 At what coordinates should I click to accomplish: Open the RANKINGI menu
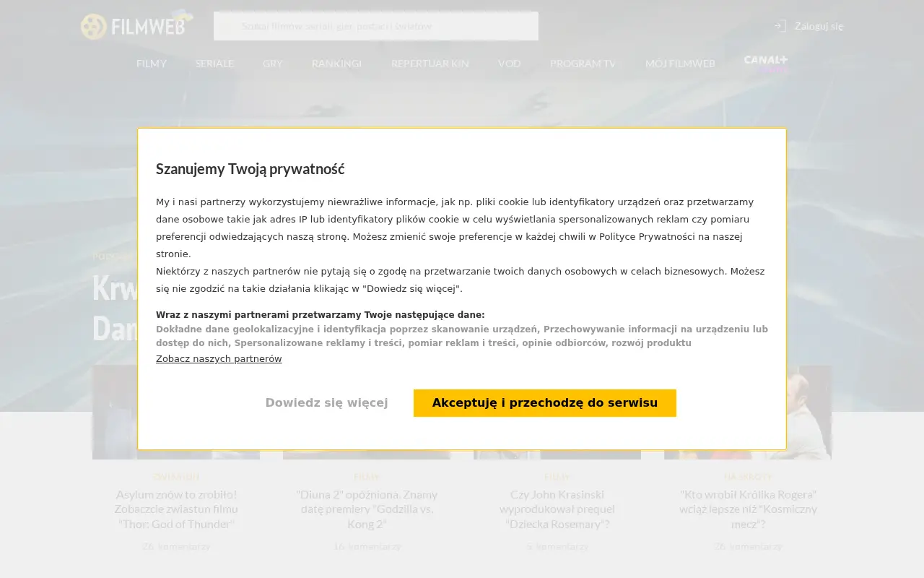337,64
